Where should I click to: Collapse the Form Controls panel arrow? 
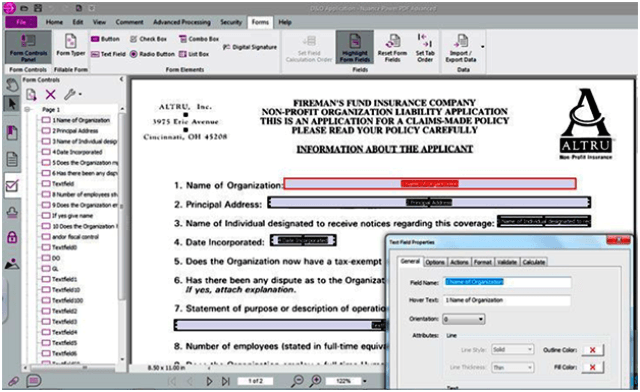coord(121,79)
